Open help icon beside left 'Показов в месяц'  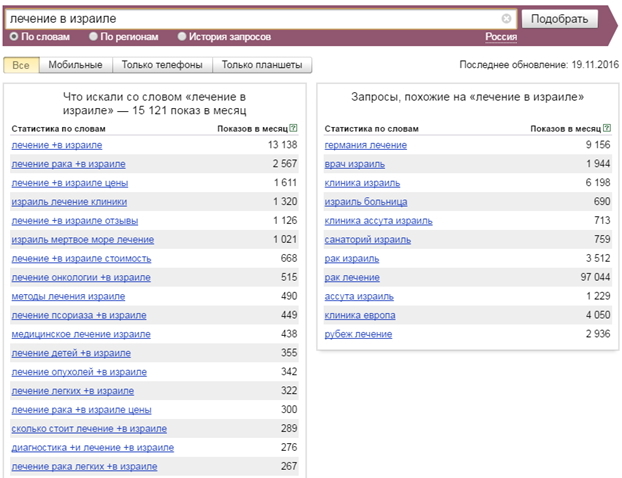pyautogui.click(x=293, y=128)
